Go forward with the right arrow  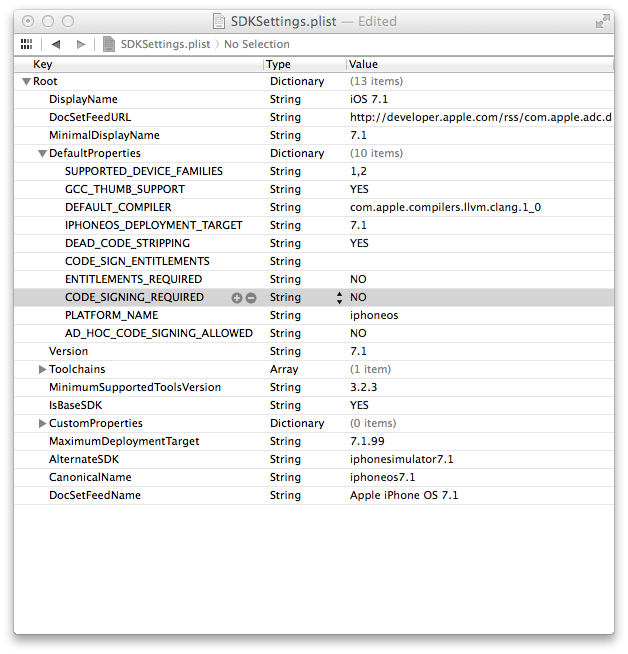(x=81, y=44)
